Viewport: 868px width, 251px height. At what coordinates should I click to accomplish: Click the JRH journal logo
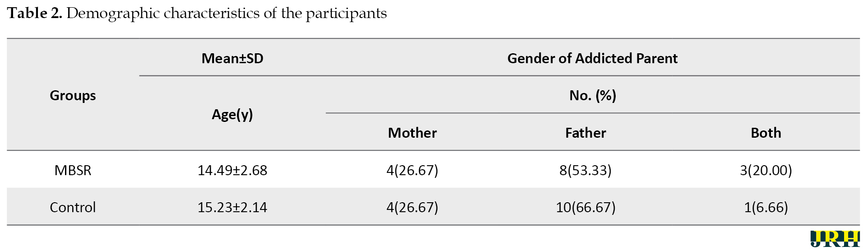tap(835, 239)
